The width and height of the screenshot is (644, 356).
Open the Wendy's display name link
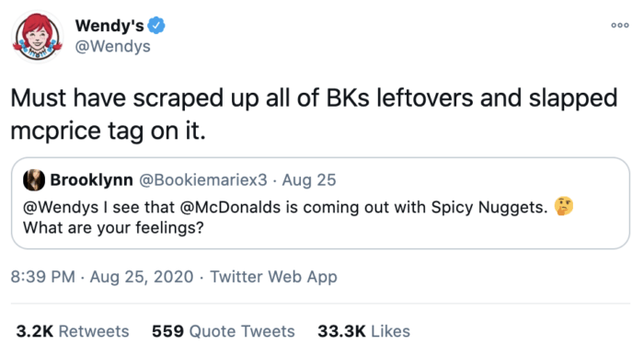109,26
